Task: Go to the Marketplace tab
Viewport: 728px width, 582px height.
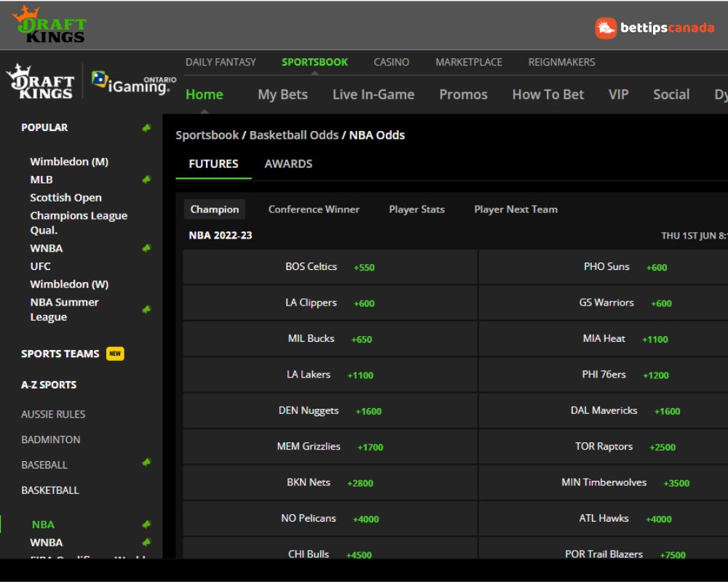Action: (468, 62)
